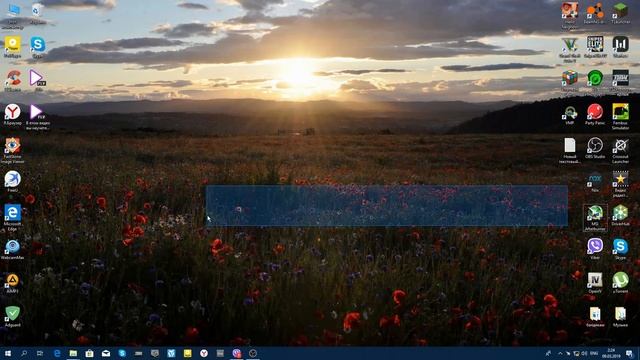This screenshot has height=360, width=640.
Task: Click the taskbar Search magnifier
Action: (x=24, y=353)
